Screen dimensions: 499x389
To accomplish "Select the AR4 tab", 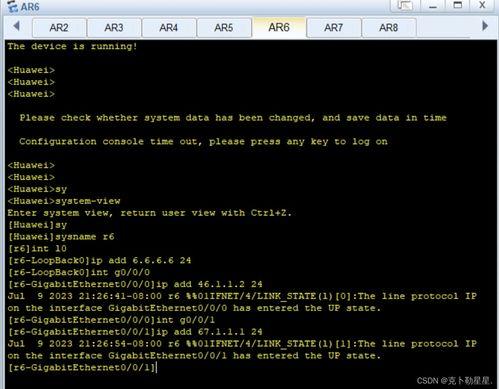I will 169,28.
